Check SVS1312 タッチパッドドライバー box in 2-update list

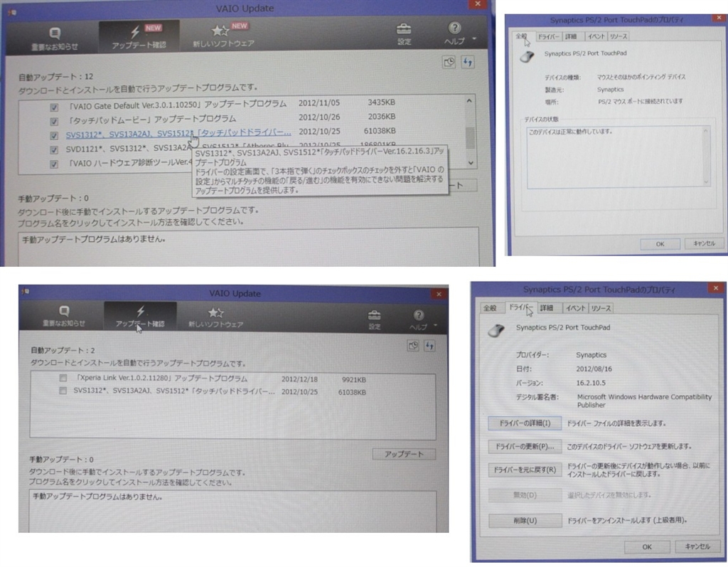pyautogui.click(x=63, y=391)
